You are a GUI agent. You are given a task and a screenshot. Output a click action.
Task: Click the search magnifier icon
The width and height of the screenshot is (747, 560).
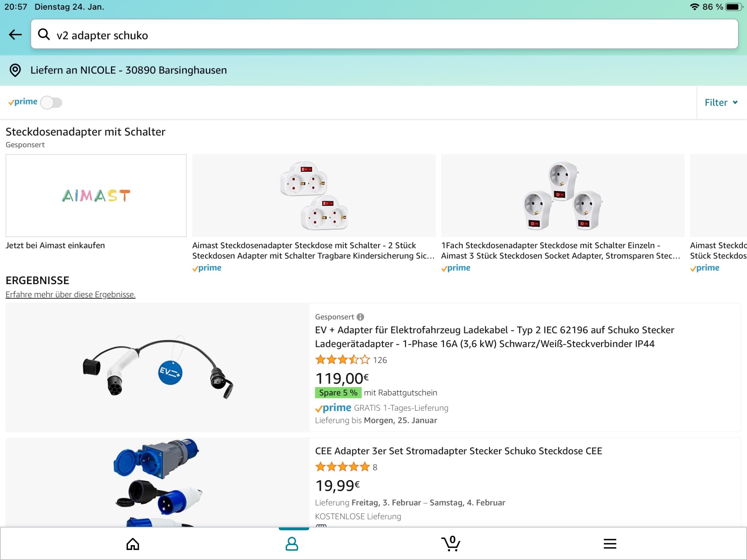[44, 34]
